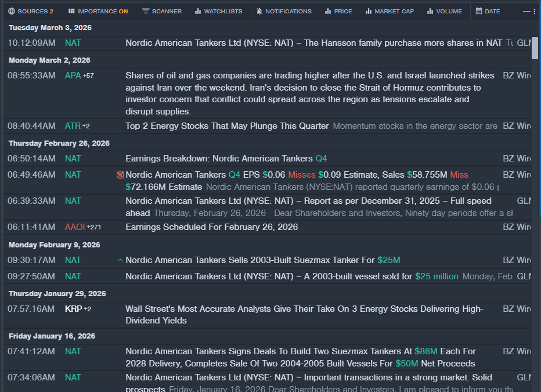
Task: Open the Volume filter dropdown
Action: pyautogui.click(x=444, y=11)
